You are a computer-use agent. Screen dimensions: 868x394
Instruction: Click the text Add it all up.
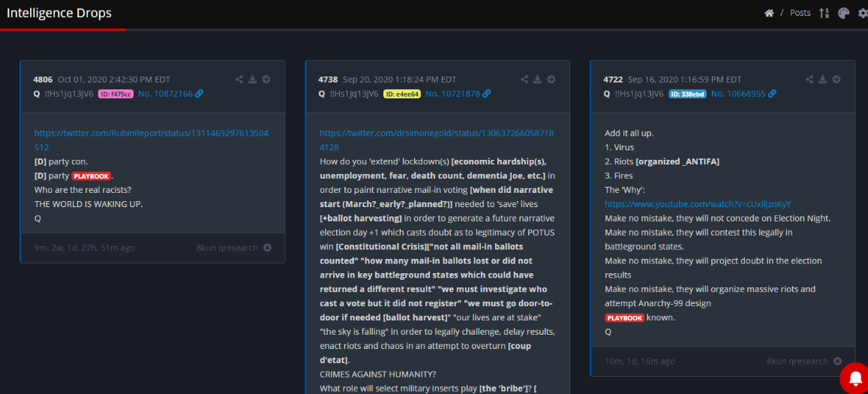pyautogui.click(x=629, y=133)
